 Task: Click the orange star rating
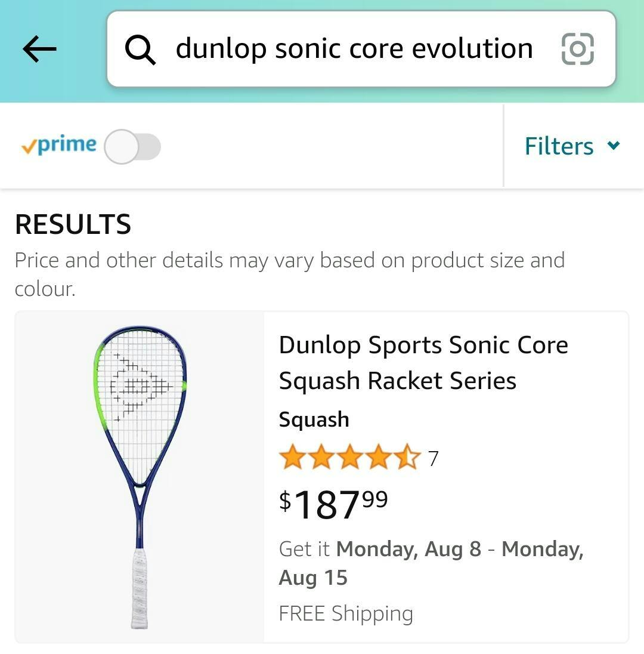[349, 458]
